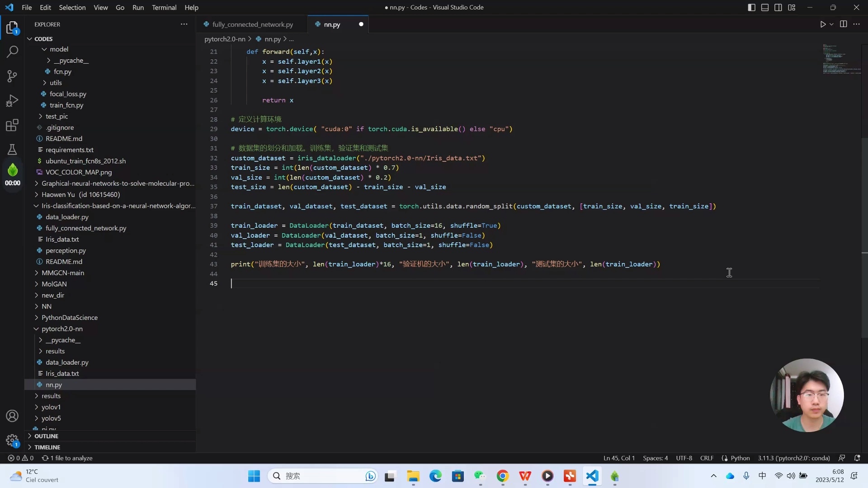Image resolution: width=868 pixels, height=488 pixels.
Task: Open the Extensions view
Action: (x=12, y=125)
